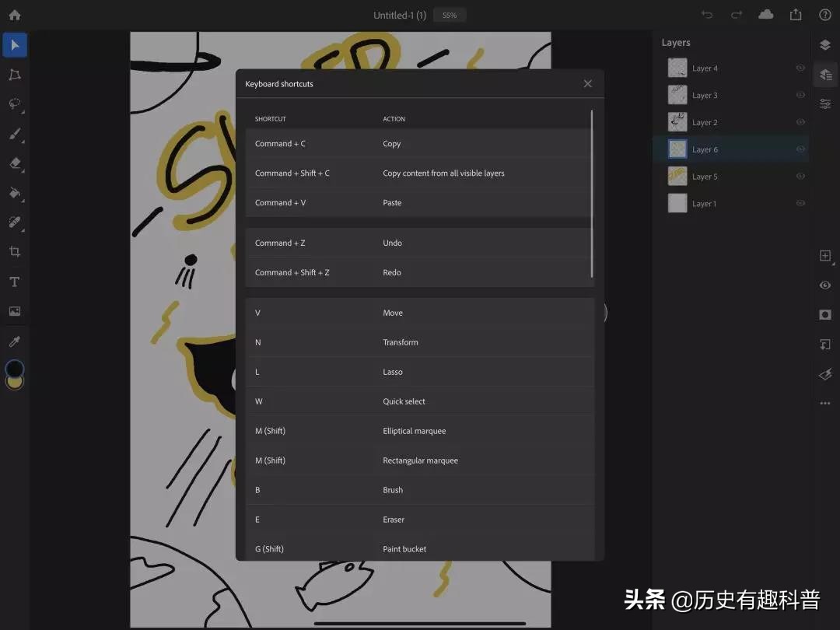Select the Eraser tool
The height and width of the screenshot is (630, 840).
point(15,163)
